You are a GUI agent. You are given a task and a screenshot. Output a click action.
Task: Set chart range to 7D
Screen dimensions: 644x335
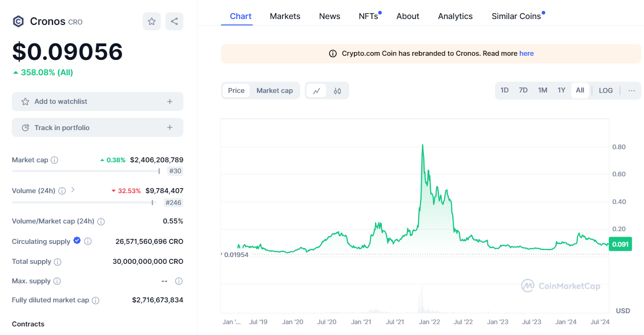[x=523, y=90]
